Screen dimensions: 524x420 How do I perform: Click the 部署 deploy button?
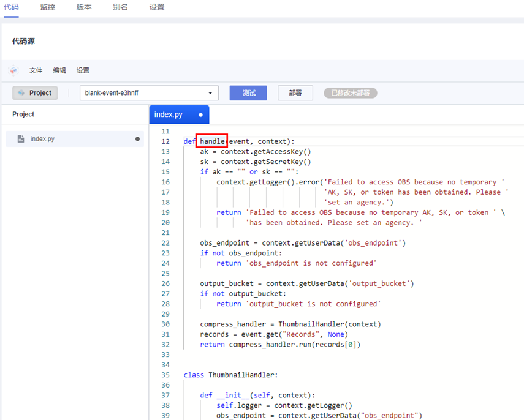295,93
